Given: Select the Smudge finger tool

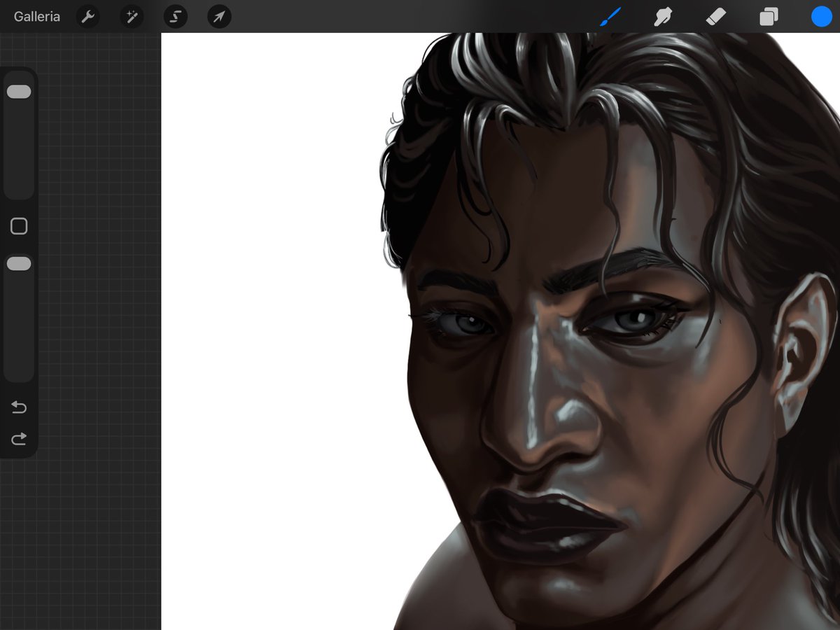Looking at the screenshot, I should (662, 16).
